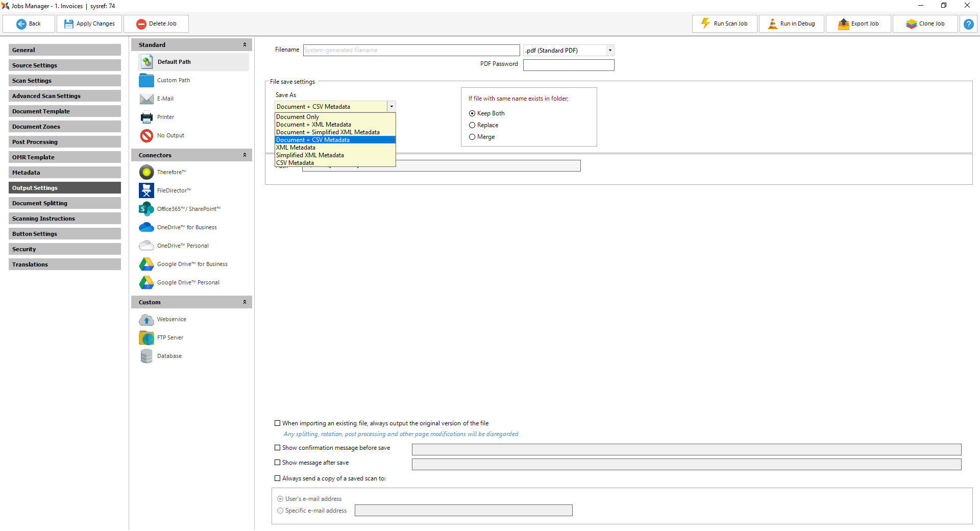Click the FileDirector connector icon
The height and width of the screenshot is (531, 980).
click(146, 190)
